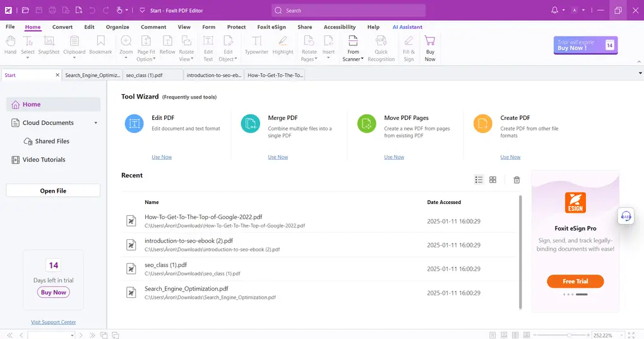This screenshot has height=339, width=644.
Task: Open the Organize ribbon tab
Action: click(117, 27)
